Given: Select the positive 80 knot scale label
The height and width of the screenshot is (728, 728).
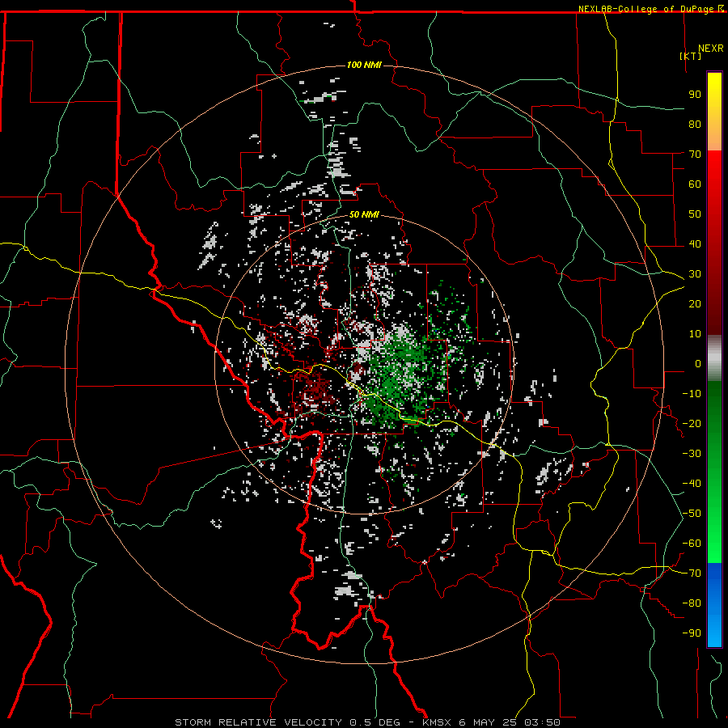Looking at the screenshot, I should pos(695,124).
